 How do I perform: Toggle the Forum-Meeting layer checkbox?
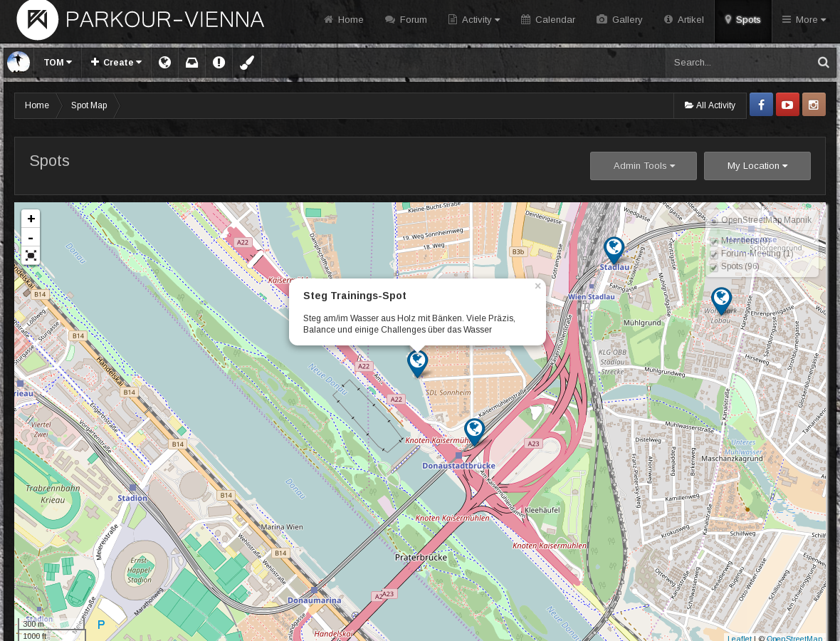713,254
